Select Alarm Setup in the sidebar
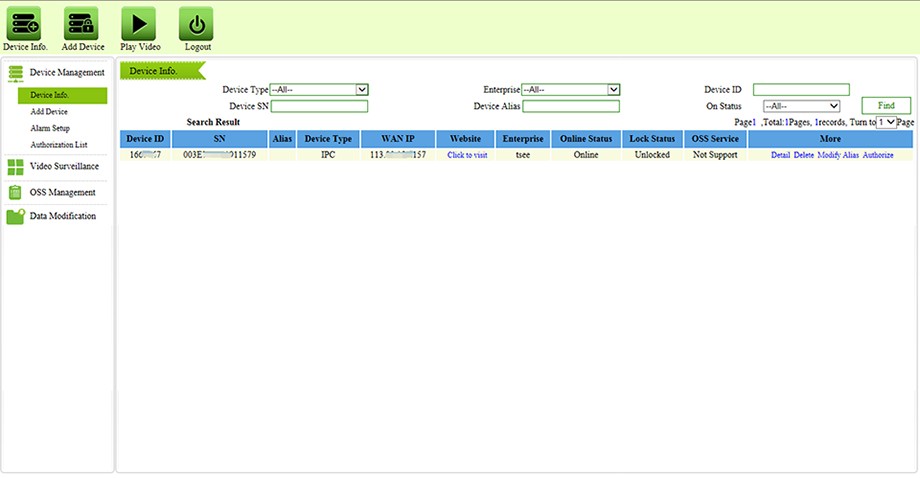Screen dimensions: 920x478 click(50, 128)
